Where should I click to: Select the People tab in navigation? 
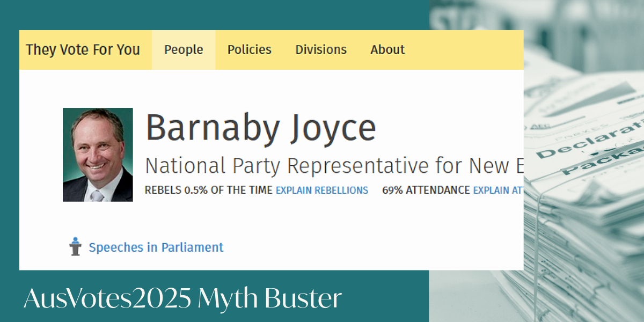(184, 50)
